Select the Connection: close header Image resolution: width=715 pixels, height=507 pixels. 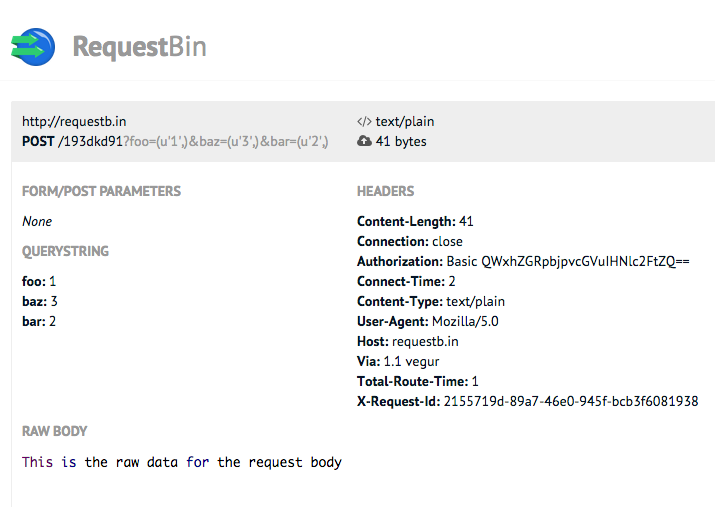(409, 242)
